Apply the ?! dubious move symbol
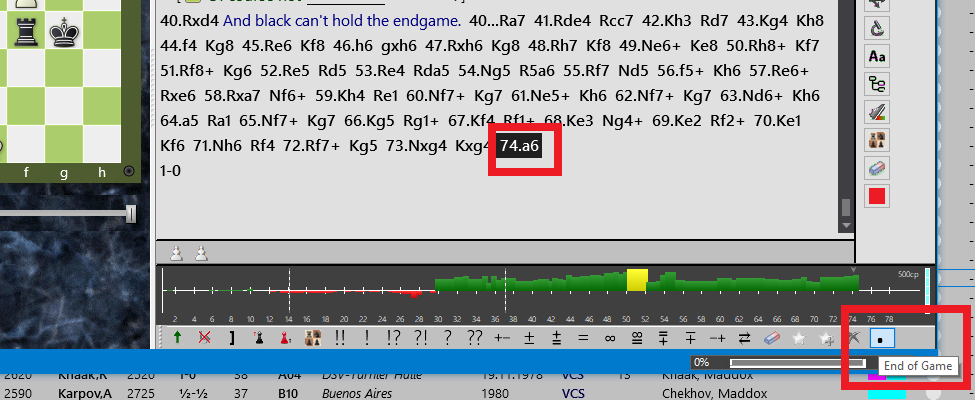 point(421,338)
